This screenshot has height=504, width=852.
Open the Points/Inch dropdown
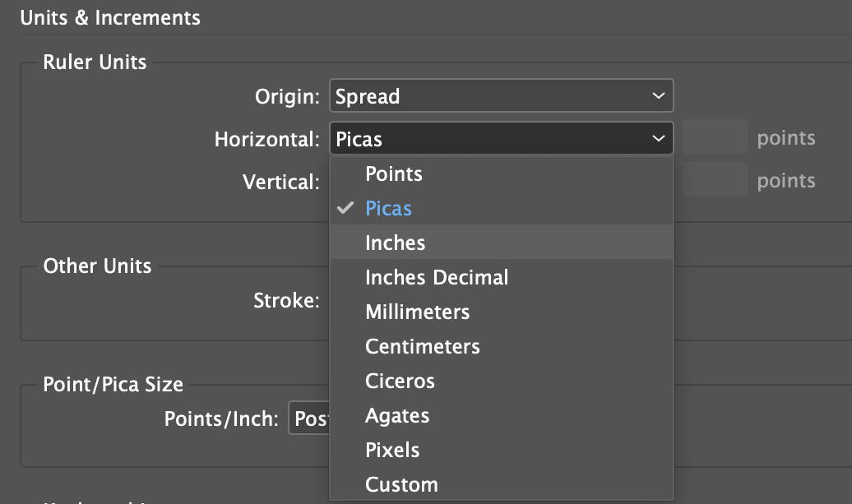pyautogui.click(x=308, y=418)
